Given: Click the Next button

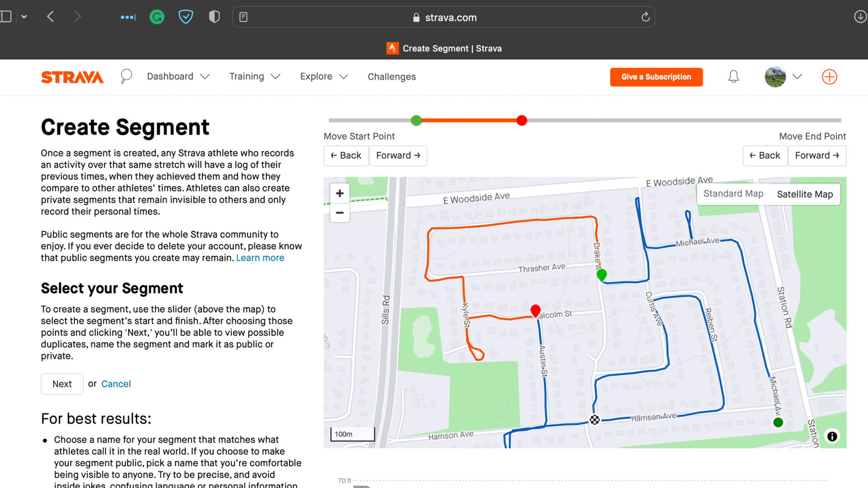Looking at the screenshot, I should pos(62,384).
